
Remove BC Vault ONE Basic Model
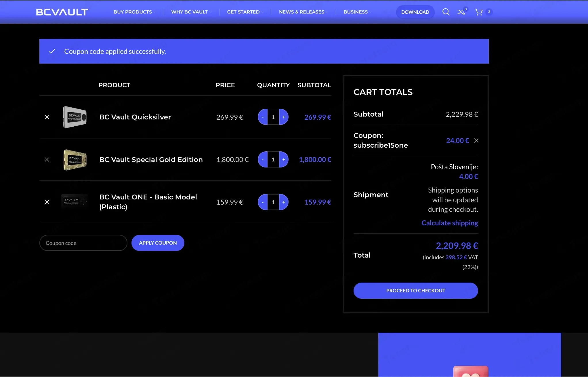pos(47,202)
